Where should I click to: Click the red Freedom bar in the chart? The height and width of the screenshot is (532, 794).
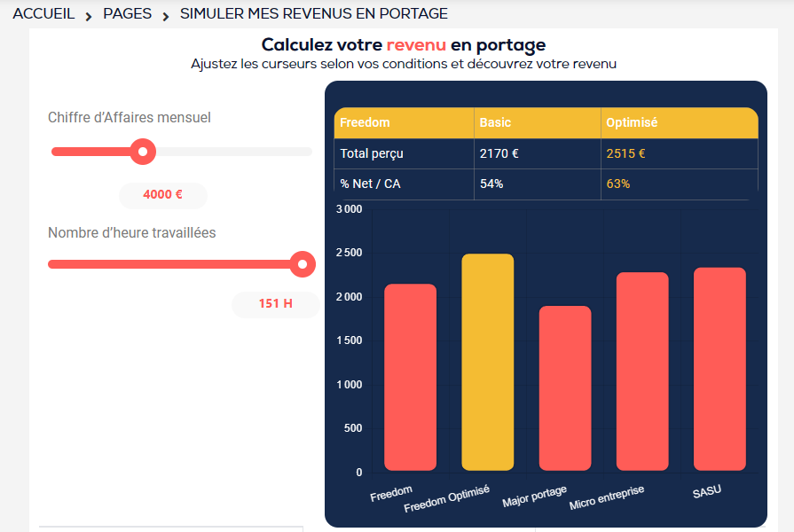click(x=410, y=377)
